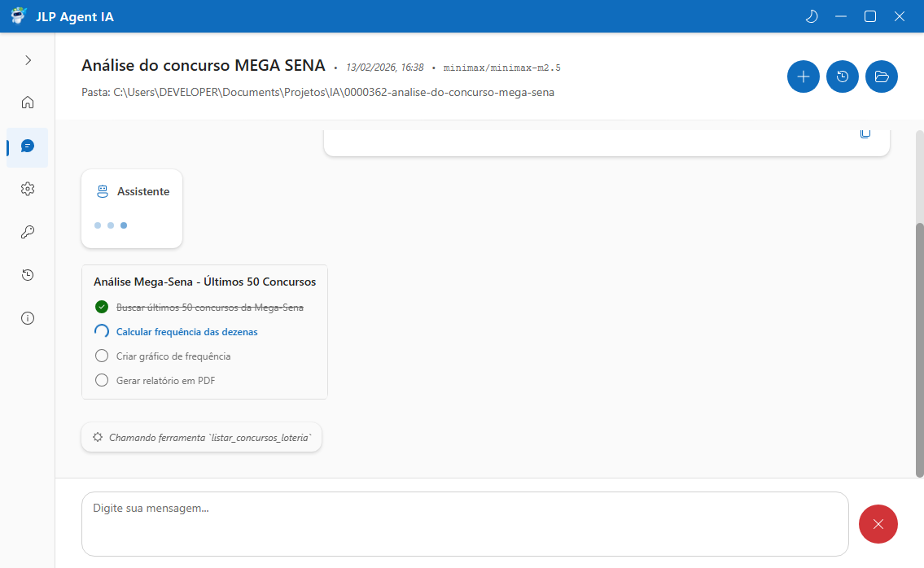Screen dimensions: 924x568
Task: Expand the left sidebar with chevron
Action: [x=28, y=60]
